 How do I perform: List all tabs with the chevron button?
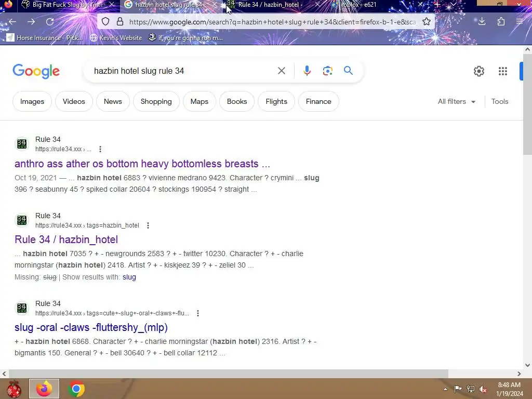click(x=453, y=5)
